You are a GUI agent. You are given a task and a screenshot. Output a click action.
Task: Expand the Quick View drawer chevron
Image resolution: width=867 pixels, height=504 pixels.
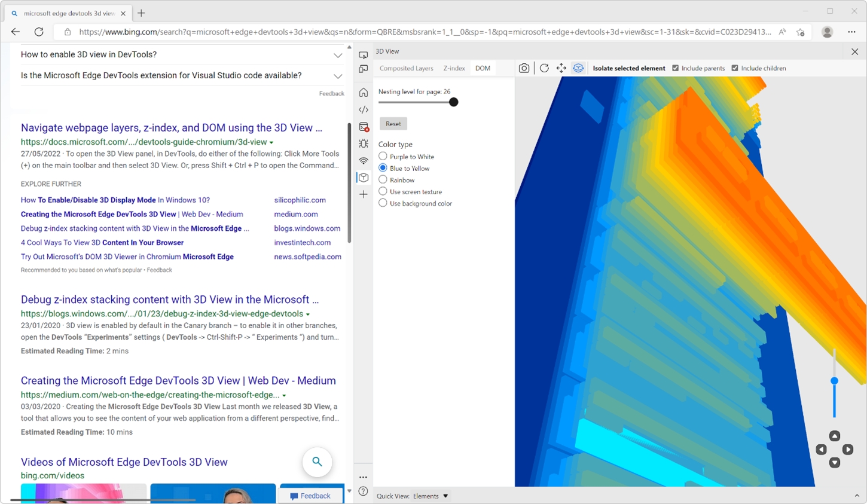[857, 496]
